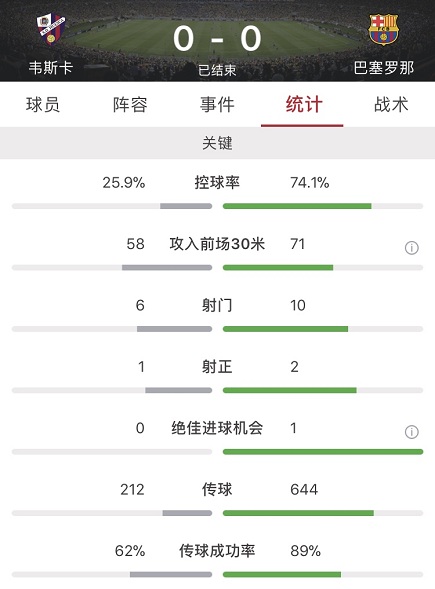This screenshot has height=589, width=435.
Task: Tap the Huesca team crest
Action: (51, 29)
